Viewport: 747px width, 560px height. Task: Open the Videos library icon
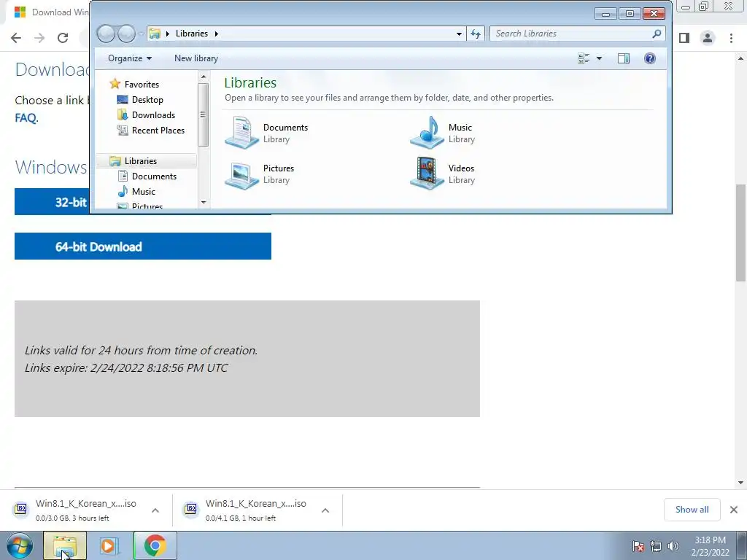click(x=427, y=174)
